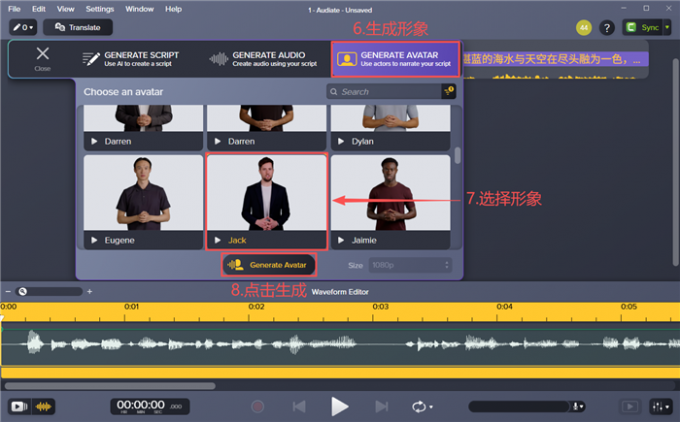Click the horizontal timeline scrollbar
The height and width of the screenshot is (422, 680).
click(x=110, y=386)
